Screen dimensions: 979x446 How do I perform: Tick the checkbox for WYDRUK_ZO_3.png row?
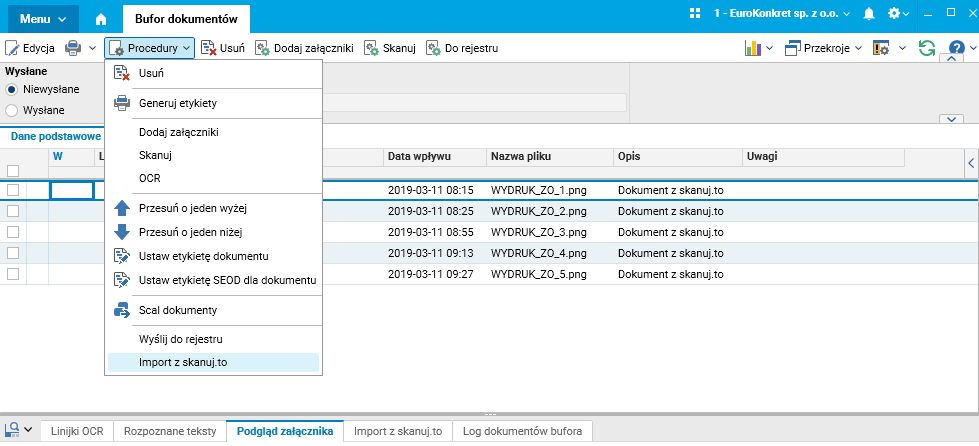(x=13, y=231)
